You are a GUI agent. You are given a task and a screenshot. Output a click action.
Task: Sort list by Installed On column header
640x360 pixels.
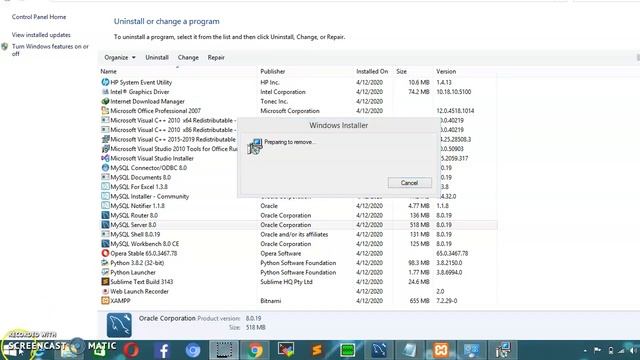(372, 71)
